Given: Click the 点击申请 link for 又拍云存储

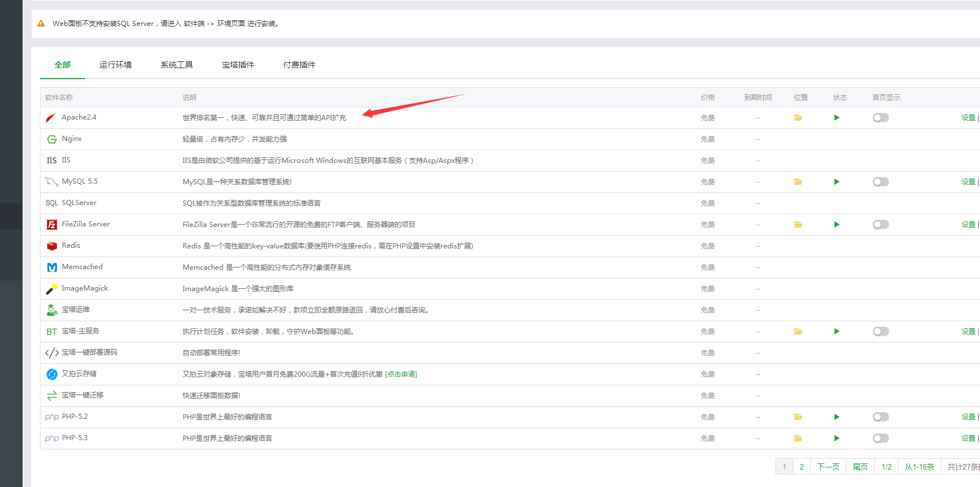Looking at the screenshot, I should (x=401, y=374).
